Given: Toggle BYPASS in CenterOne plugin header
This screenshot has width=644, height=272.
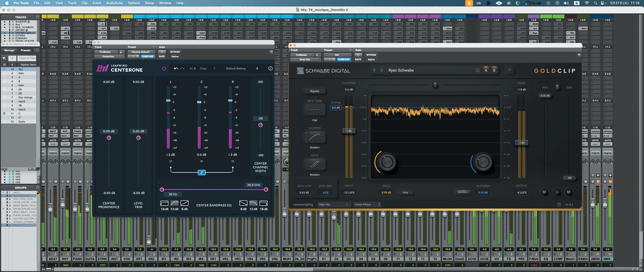Looking at the screenshot, I should (x=175, y=52).
